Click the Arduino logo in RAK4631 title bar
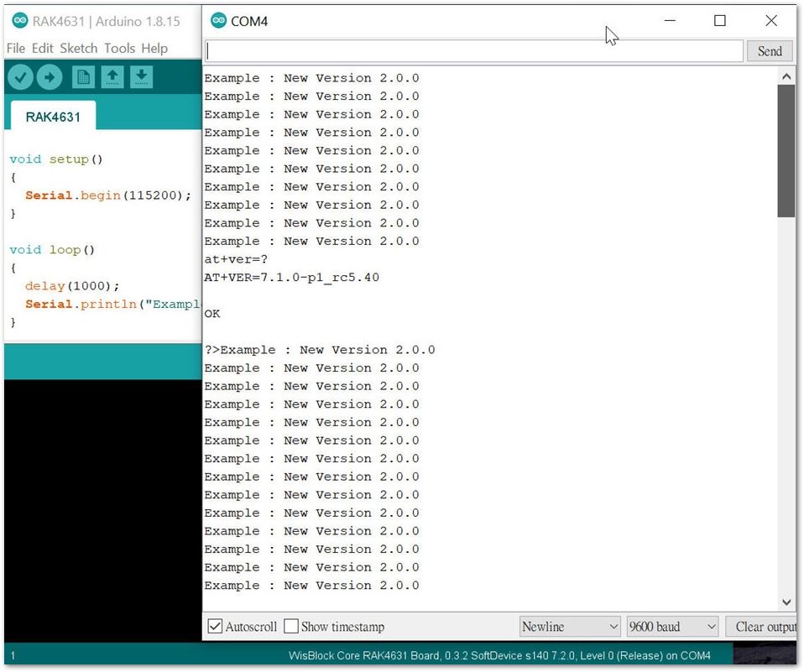 pyautogui.click(x=20, y=20)
